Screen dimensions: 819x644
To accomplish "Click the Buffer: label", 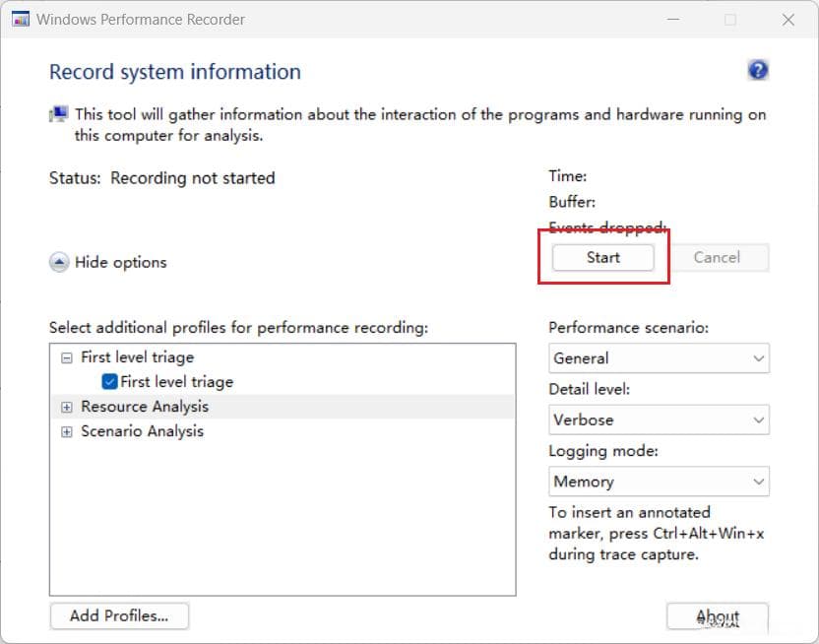I will coord(572,202).
